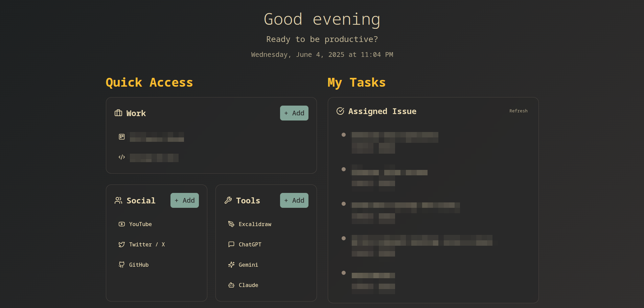The width and height of the screenshot is (644, 308).
Task: Toggle the bullet on the last assigned issue
Action: pyautogui.click(x=344, y=272)
